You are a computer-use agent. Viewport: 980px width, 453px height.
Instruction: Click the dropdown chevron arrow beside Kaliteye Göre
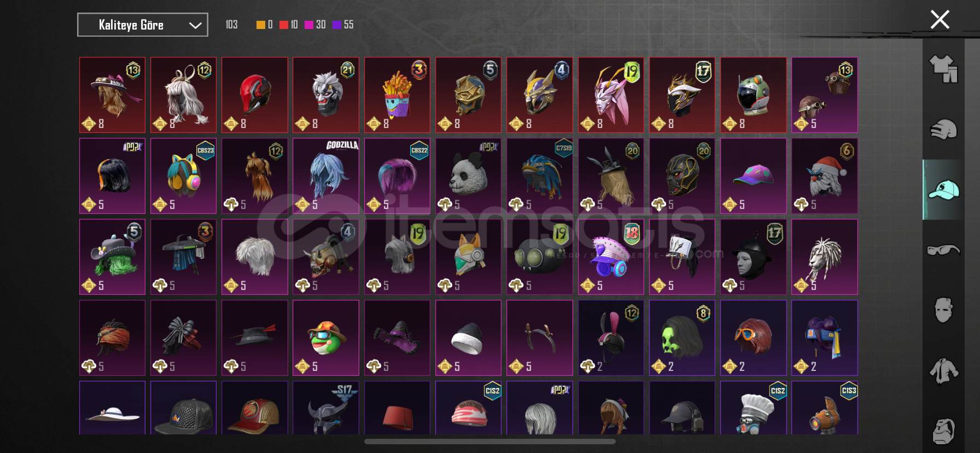point(195,25)
